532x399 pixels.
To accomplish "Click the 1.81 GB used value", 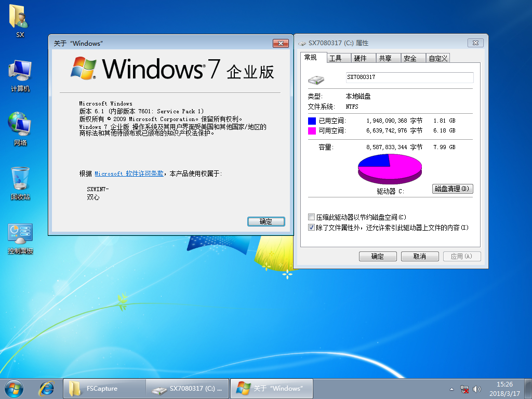I will (444, 121).
